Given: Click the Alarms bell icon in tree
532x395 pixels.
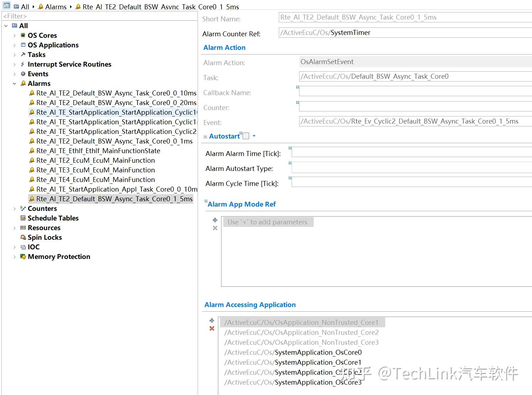Looking at the screenshot, I should (x=23, y=83).
